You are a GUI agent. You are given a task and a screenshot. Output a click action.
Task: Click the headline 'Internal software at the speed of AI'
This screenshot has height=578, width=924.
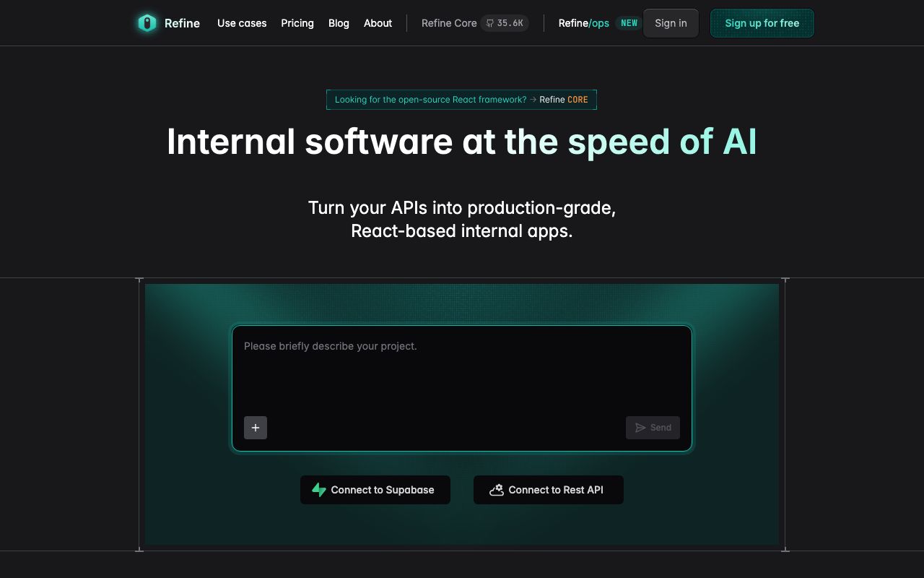(462, 142)
